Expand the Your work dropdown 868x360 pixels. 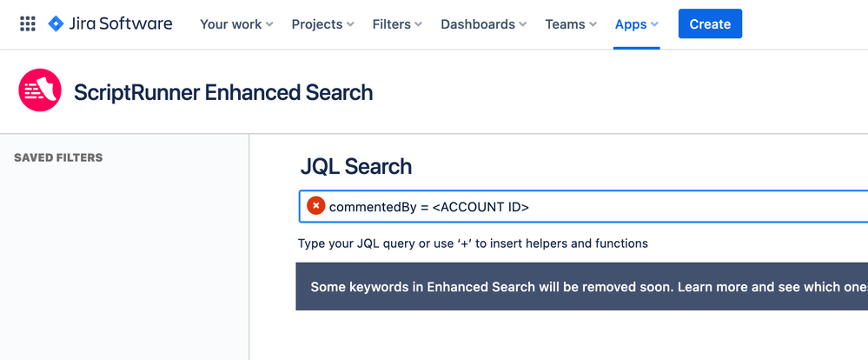click(236, 24)
